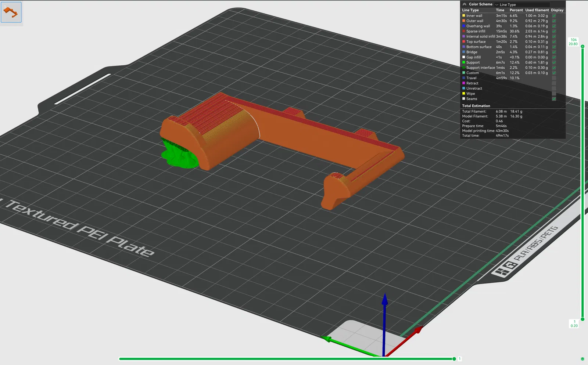The width and height of the screenshot is (588, 365).
Task: Click the "Travel" line type label
Action: [472, 78]
